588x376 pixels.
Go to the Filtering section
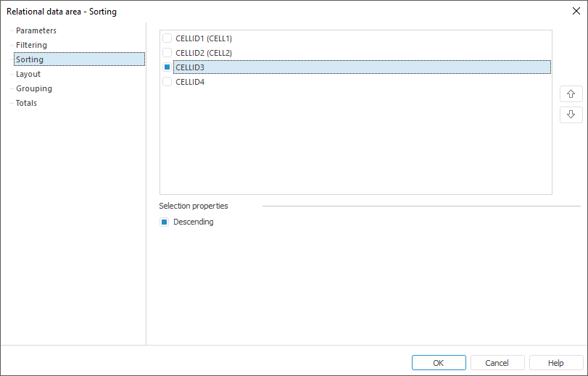pos(31,45)
